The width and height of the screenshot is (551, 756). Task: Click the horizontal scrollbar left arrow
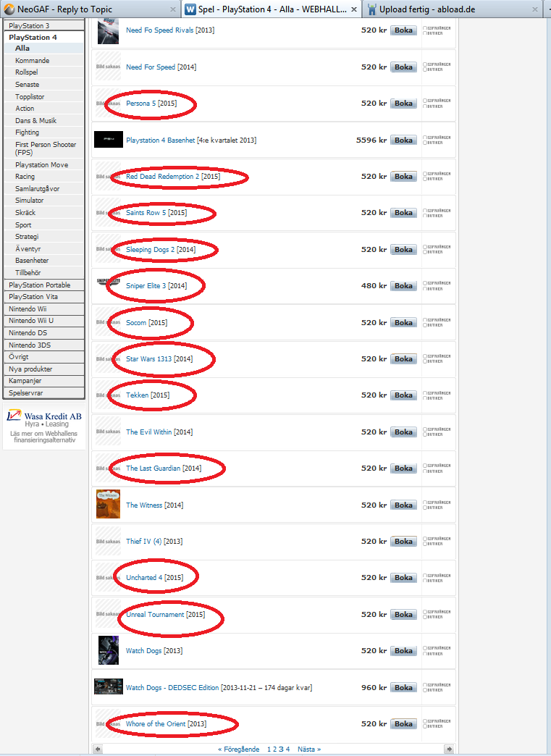[x=98, y=749]
